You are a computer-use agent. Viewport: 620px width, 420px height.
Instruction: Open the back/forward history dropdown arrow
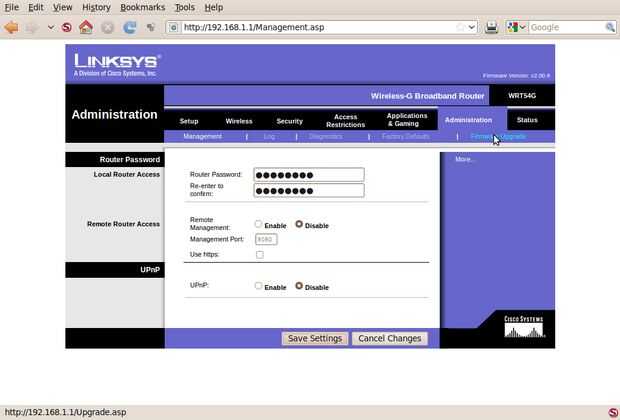pyautogui.click(x=51, y=27)
